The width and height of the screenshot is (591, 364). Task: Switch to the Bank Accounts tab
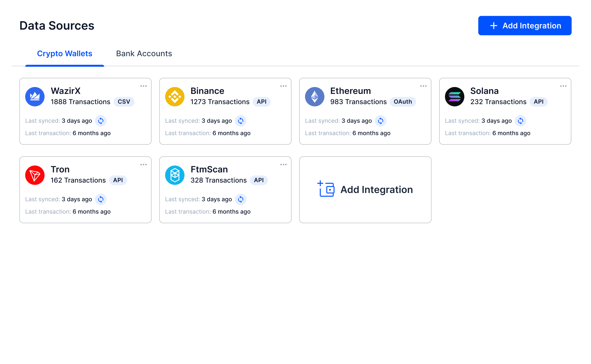click(144, 53)
